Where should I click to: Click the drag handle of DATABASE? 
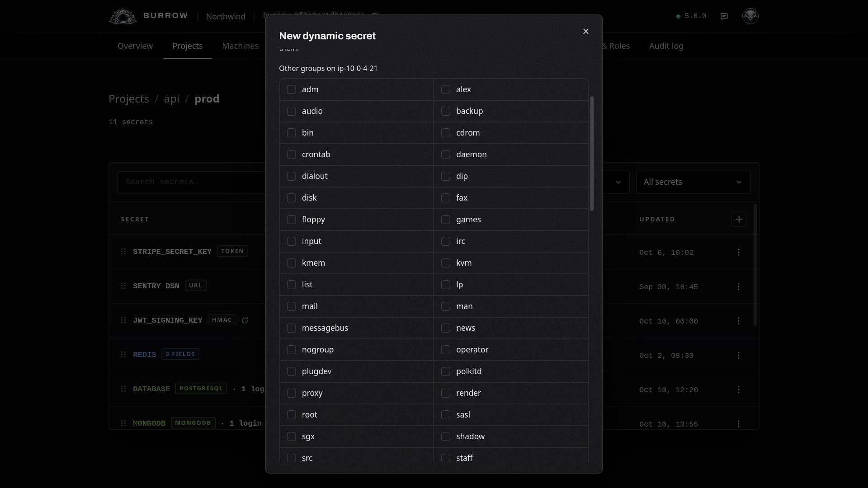[x=123, y=389]
